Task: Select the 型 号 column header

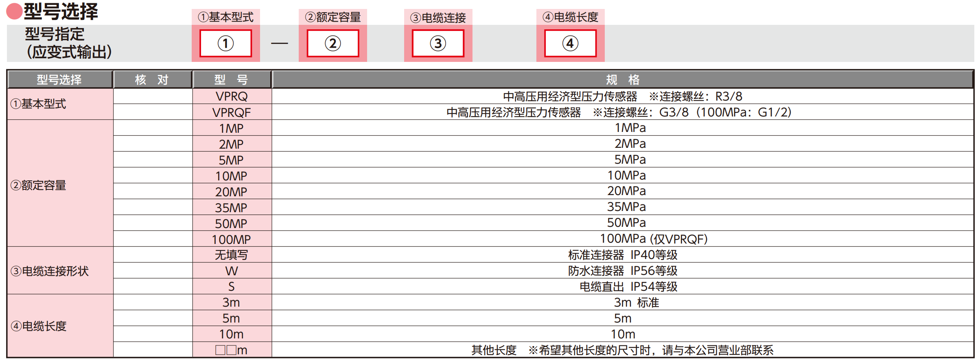Action: point(232,79)
